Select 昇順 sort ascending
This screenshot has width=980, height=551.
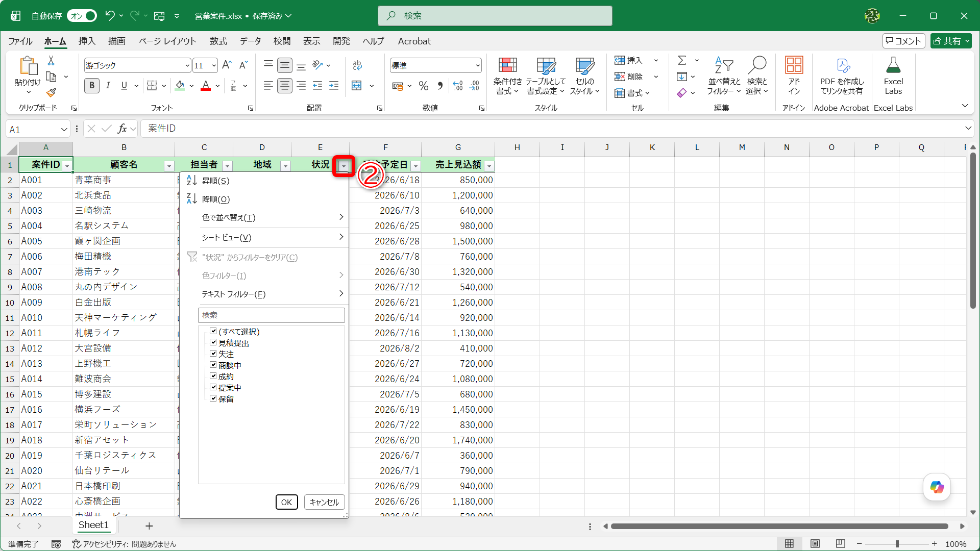[264, 181]
